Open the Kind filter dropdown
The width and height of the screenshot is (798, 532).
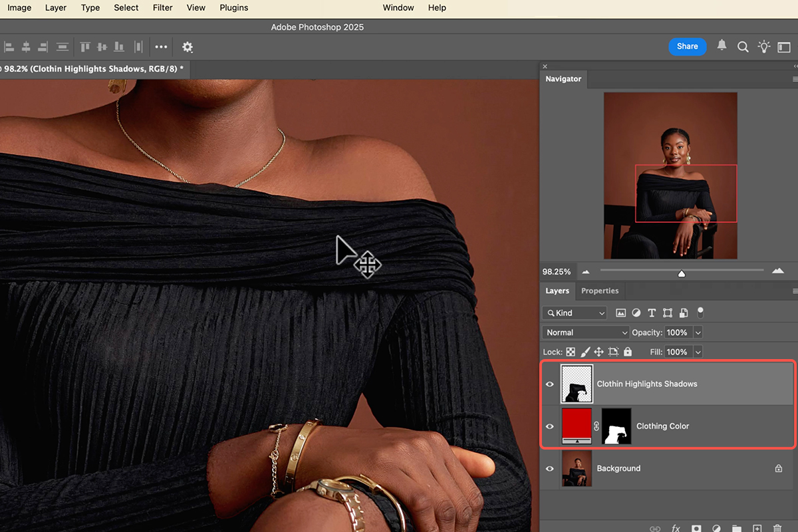(x=575, y=313)
